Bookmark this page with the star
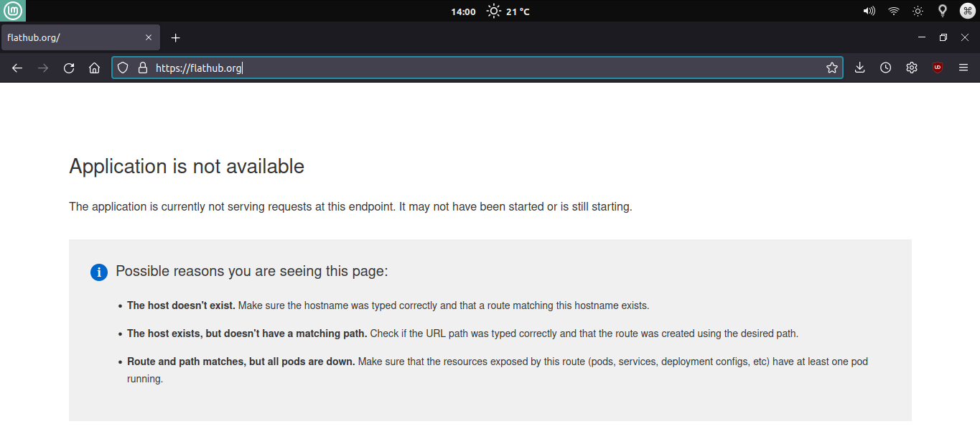 [x=832, y=68]
